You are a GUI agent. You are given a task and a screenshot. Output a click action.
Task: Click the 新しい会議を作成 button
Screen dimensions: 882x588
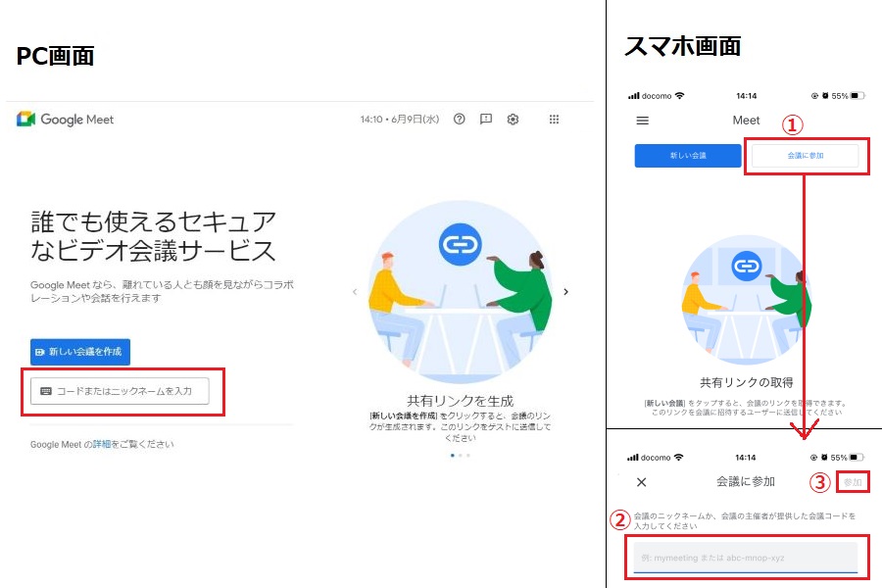(x=80, y=352)
